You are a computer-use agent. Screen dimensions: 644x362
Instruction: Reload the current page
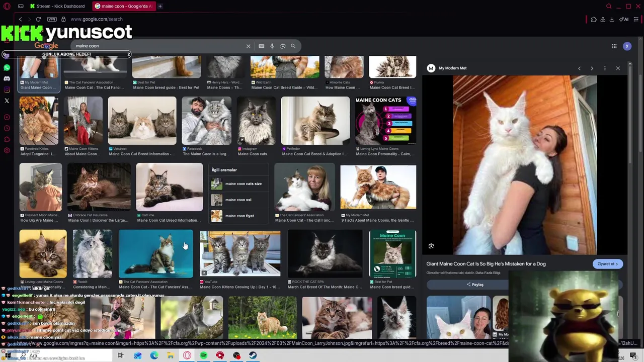pyautogui.click(x=38, y=19)
